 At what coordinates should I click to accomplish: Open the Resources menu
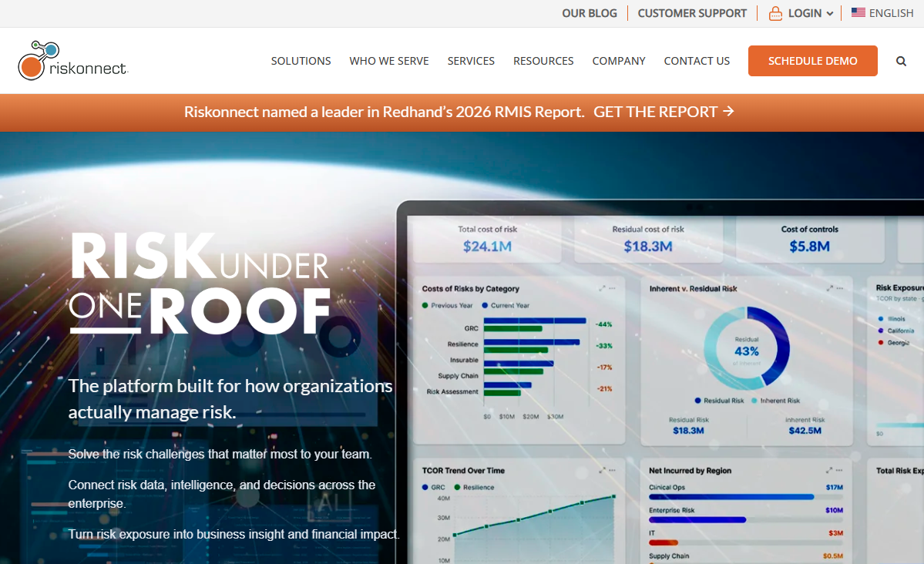click(x=543, y=62)
